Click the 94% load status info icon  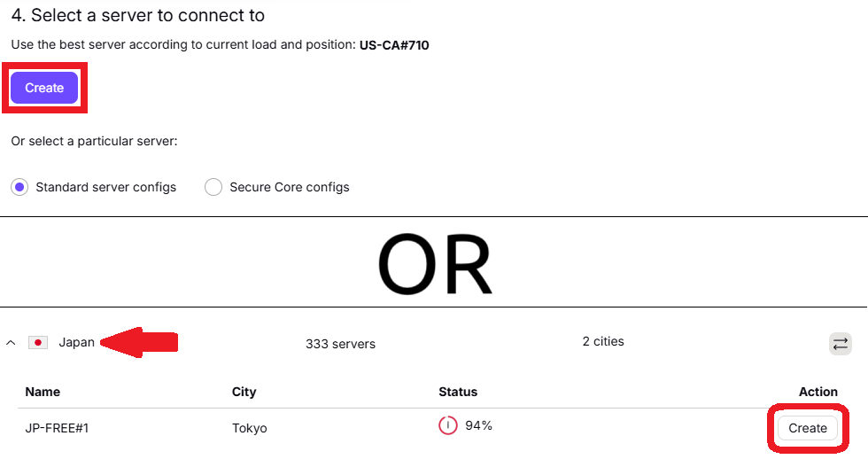pyautogui.click(x=448, y=425)
